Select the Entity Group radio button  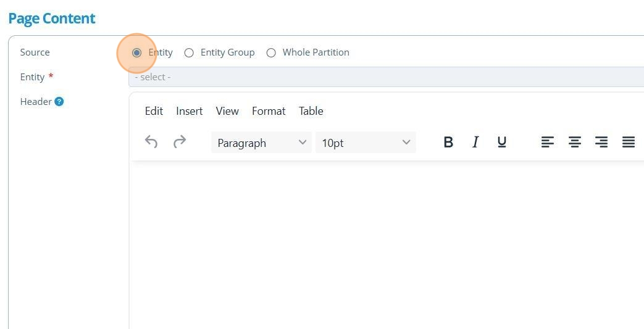coord(189,52)
